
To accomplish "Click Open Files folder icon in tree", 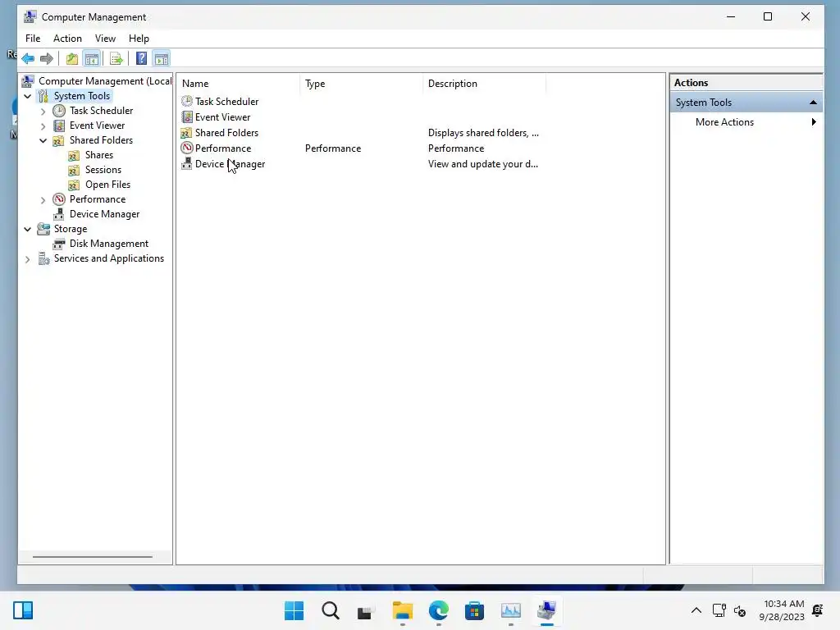I will (74, 185).
